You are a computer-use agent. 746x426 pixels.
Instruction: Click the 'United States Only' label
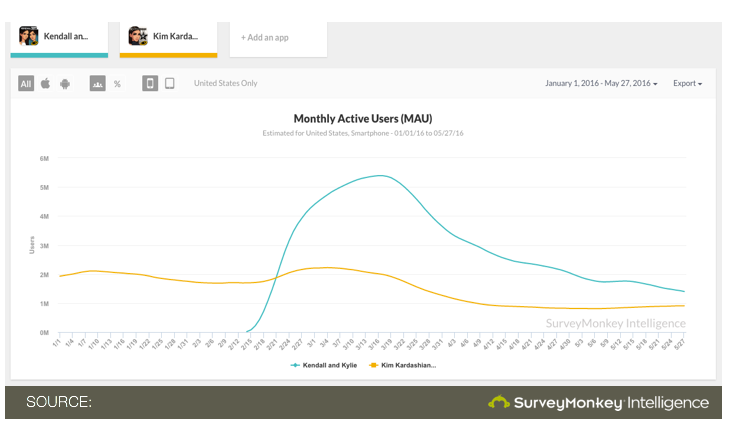coord(226,83)
